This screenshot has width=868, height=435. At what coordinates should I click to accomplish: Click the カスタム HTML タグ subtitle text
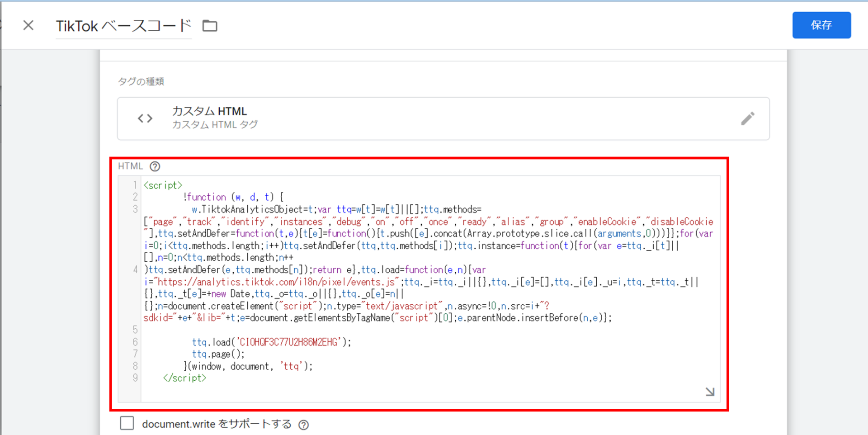click(215, 124)
